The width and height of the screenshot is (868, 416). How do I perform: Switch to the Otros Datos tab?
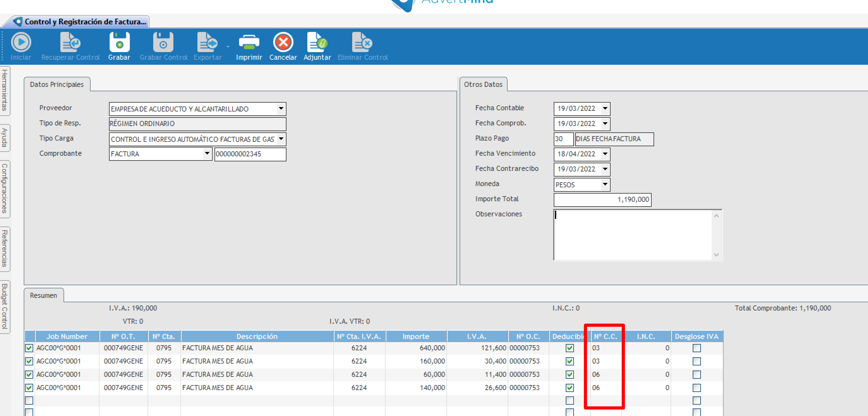point(483,84)
